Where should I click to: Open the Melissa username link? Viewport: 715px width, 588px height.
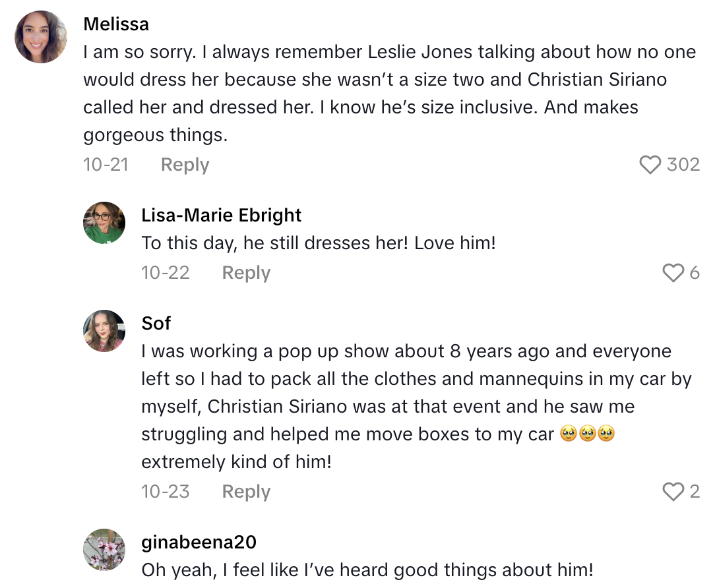pos(116,24)
